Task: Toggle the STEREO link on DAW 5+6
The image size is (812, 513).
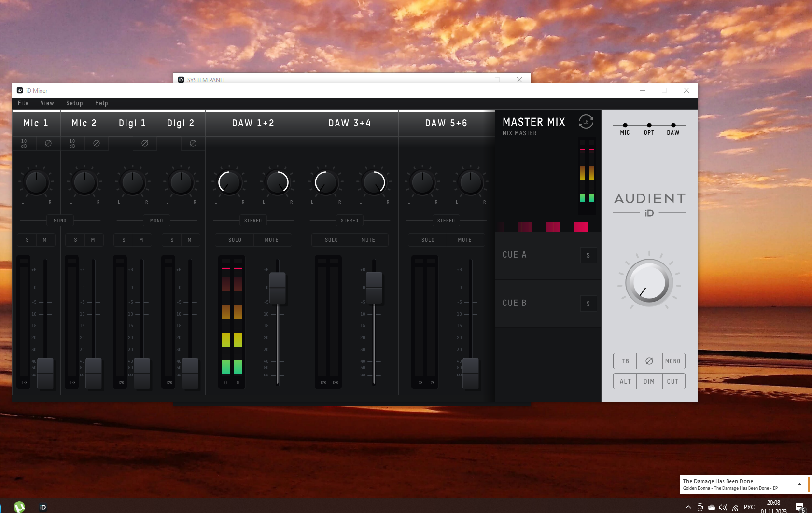Action: (x=447, y=221)
